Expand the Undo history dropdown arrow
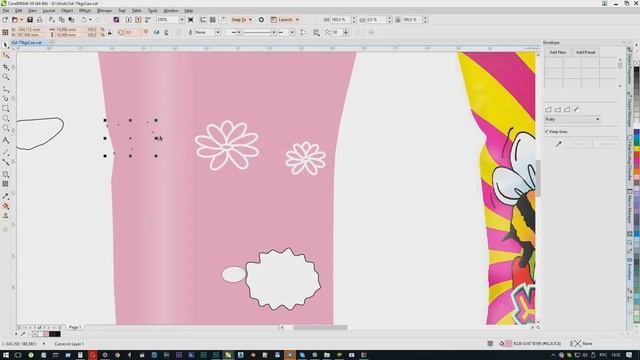640x360 pixels. [90, 20]
